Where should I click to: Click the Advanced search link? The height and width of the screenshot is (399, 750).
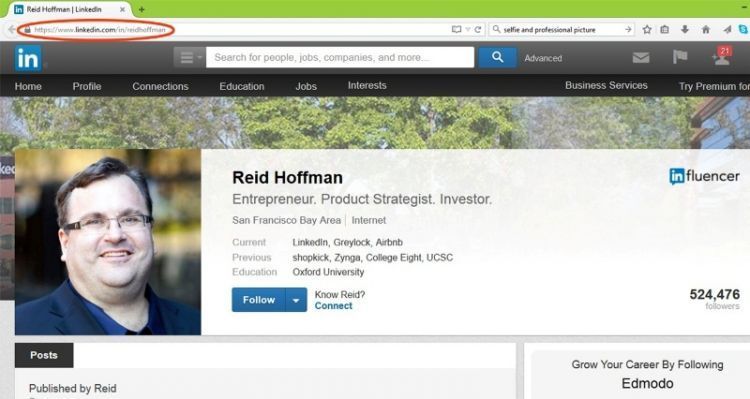click(543, 58)
